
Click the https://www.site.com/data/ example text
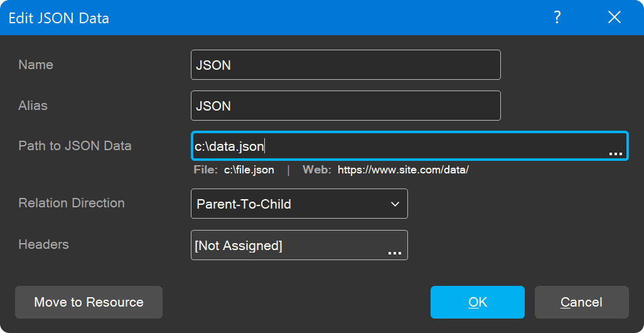coord(404,170)
